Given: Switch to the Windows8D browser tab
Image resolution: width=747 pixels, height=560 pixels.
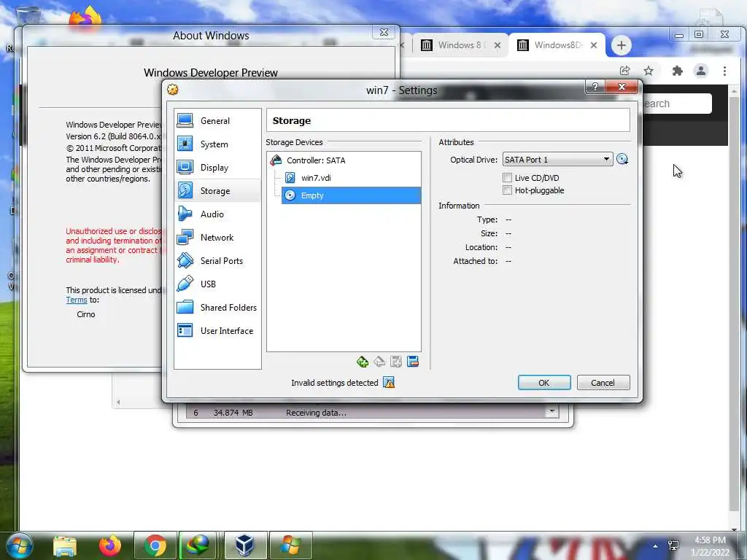Looking at the screenshot, I should 557,45.
